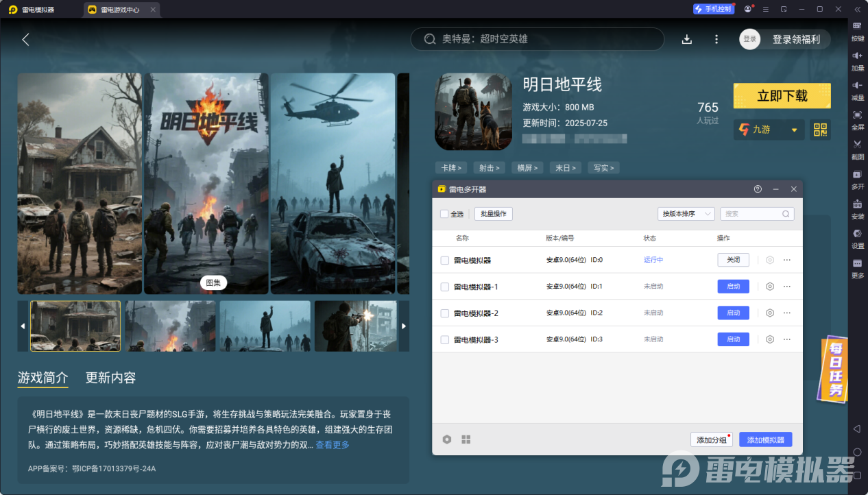
Task: Open 设置 settings in right sidebar
Action: (858, 238)
